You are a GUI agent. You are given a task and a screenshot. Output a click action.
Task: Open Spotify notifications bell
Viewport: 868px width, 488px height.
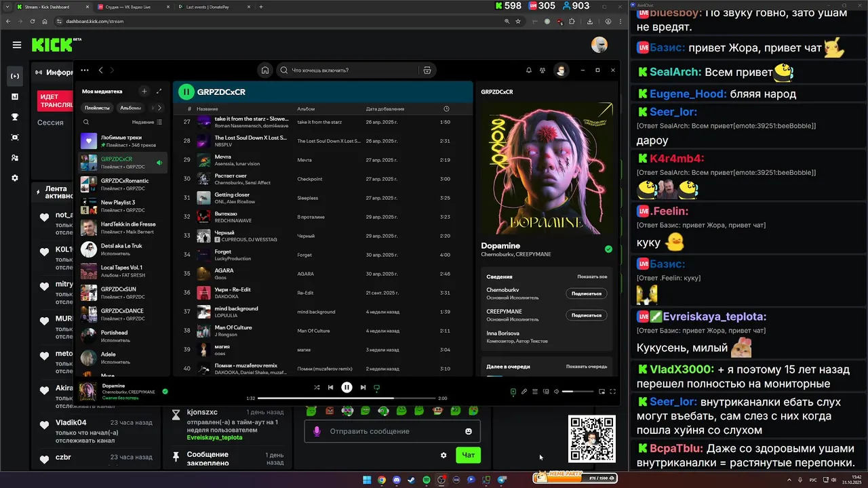point(529,70)
